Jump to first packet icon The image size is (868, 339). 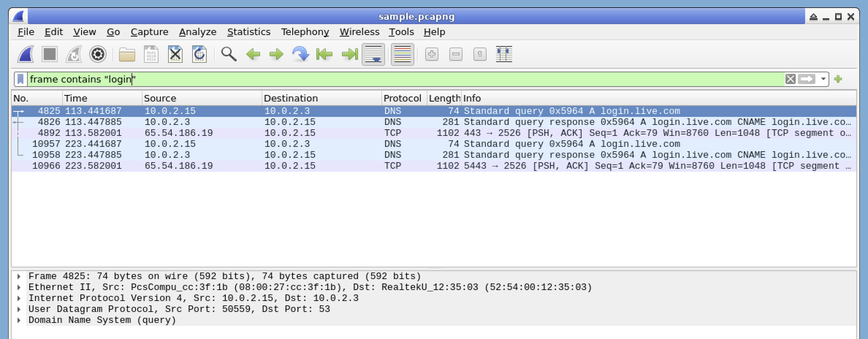click(324, 54)
